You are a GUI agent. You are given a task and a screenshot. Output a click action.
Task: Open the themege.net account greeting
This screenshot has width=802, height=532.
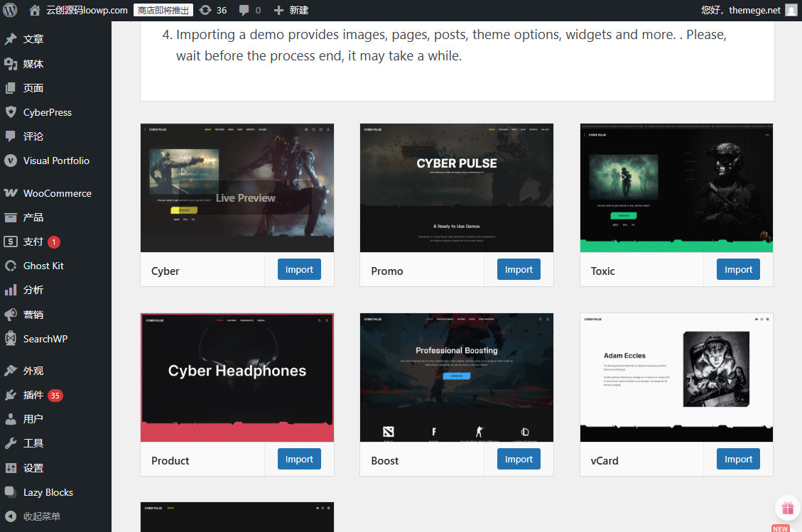coord(741,10)
